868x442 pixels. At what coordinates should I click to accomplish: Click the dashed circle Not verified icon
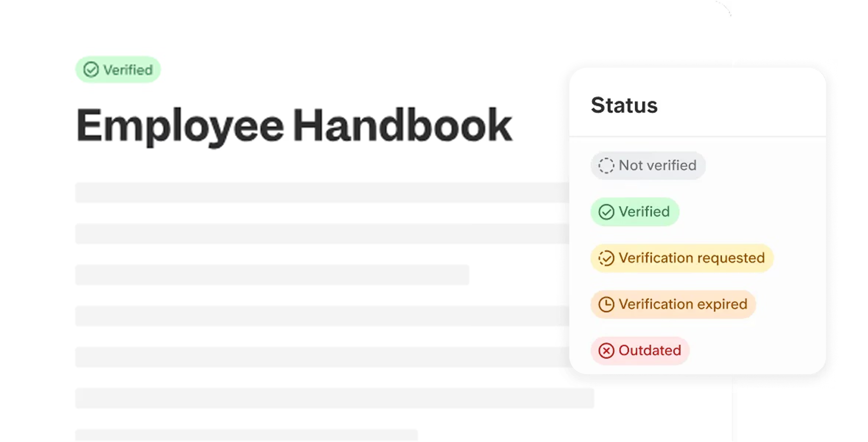point(606,166)
